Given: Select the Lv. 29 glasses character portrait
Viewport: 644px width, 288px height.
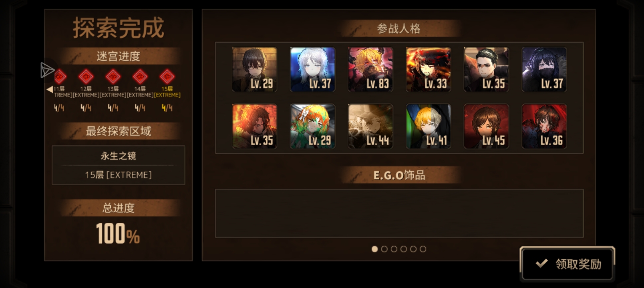Looking at the screenshot, I should click(x=255, y=70).
